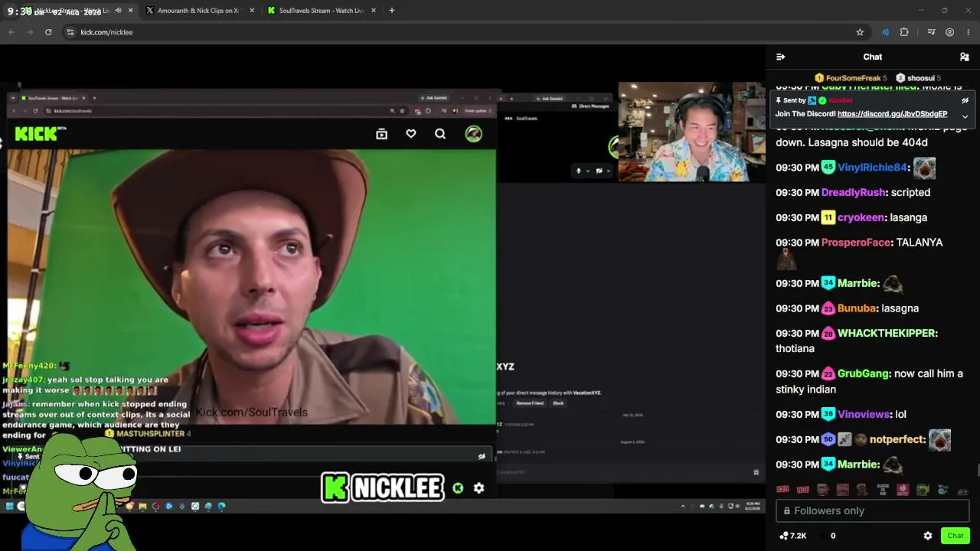Image resolution: width=980 pixels, height=551 pixels.
Task: Click username cryokeen in chat
Action: 861,218
